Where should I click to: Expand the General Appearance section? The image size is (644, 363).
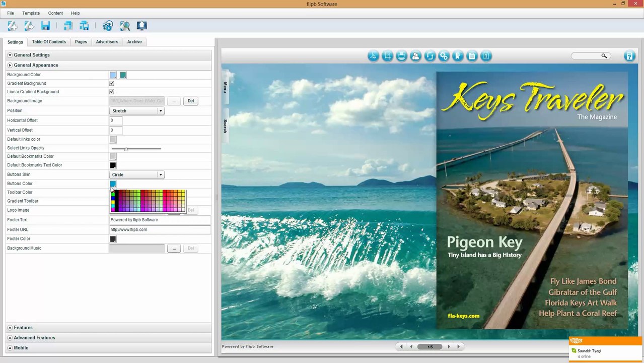point(108,65)
